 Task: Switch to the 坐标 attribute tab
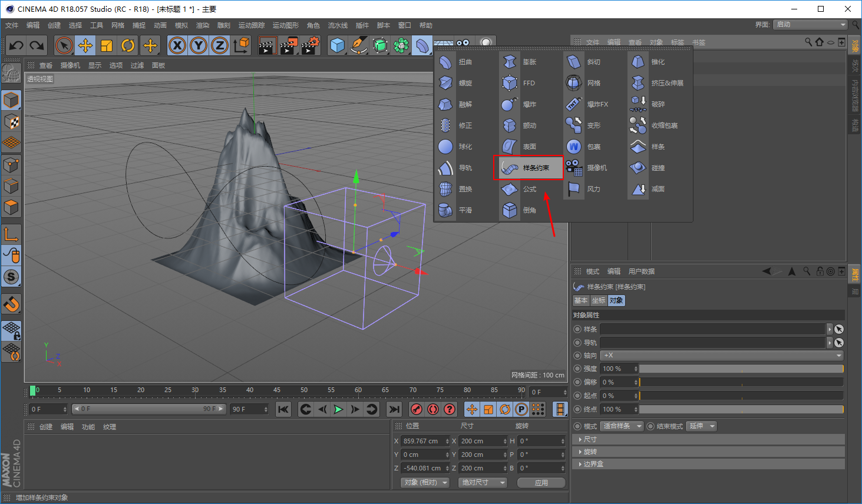point(599,300)
